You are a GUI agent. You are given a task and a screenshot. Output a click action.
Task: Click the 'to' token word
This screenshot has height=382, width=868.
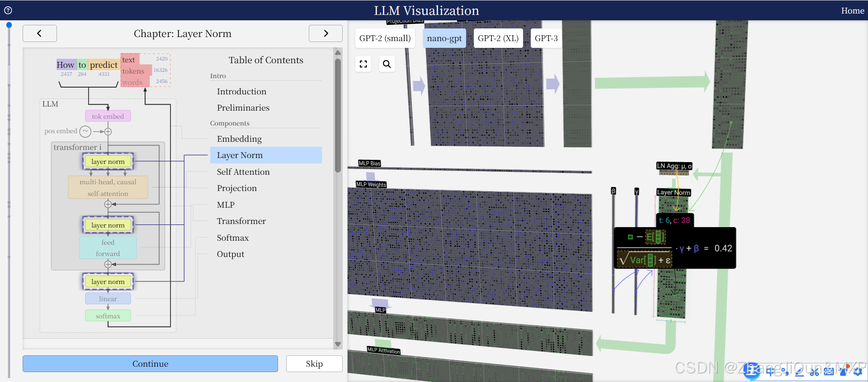(82, 65)
